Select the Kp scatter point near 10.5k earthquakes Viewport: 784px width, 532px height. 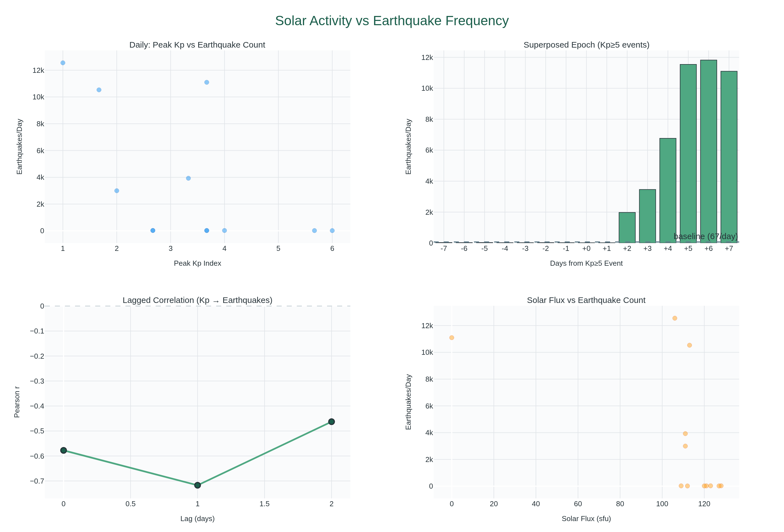(x=99, y=90)
